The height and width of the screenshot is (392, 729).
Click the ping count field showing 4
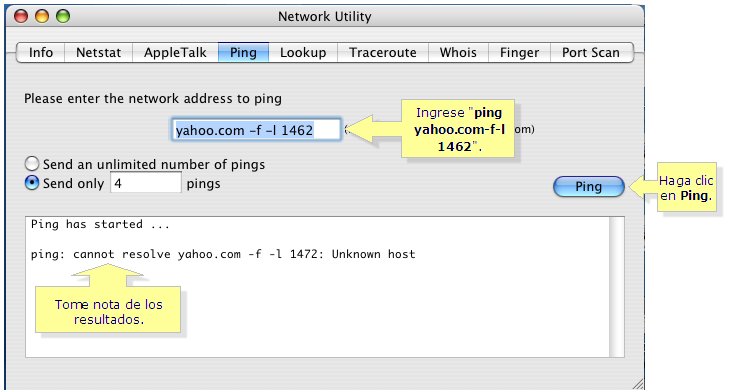(x=146, y=183)
